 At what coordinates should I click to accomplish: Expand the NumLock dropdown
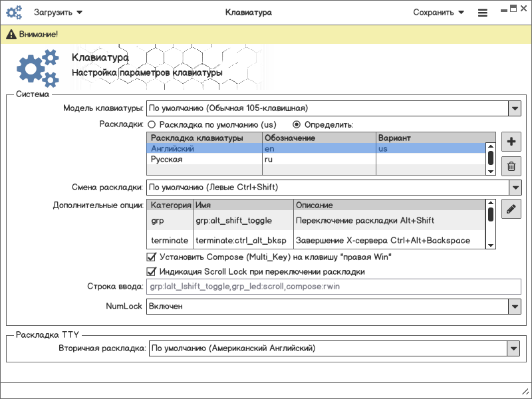click(514, 307)
